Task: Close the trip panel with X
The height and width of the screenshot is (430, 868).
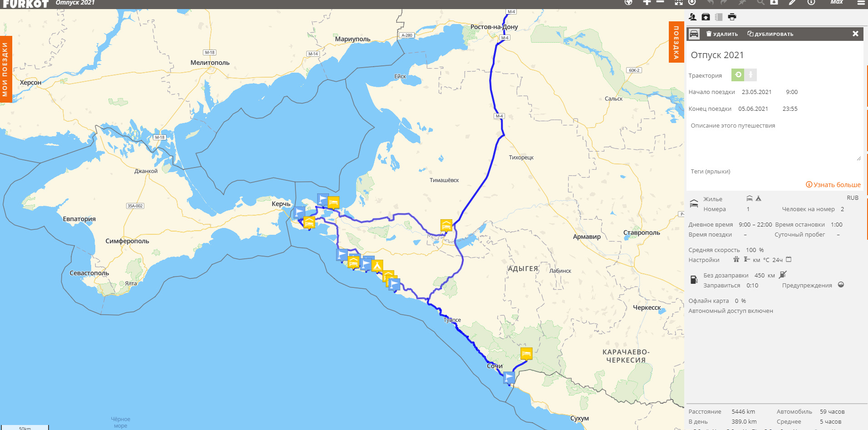Action: click(x=855, y=34)
